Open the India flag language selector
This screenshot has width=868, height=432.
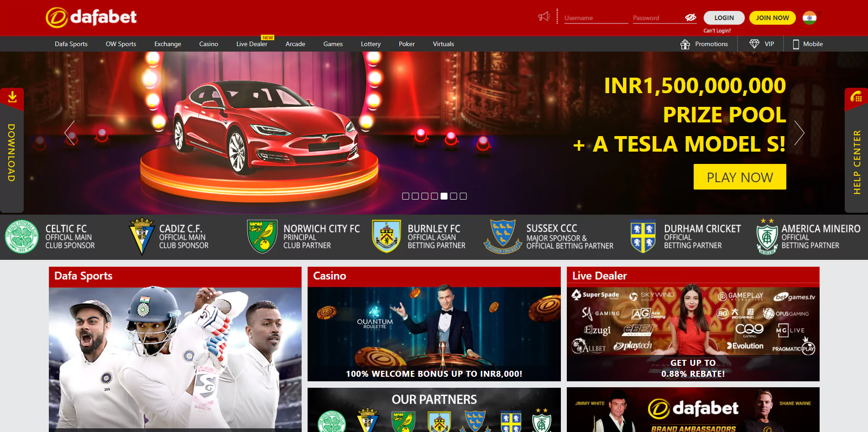point(810,18)
